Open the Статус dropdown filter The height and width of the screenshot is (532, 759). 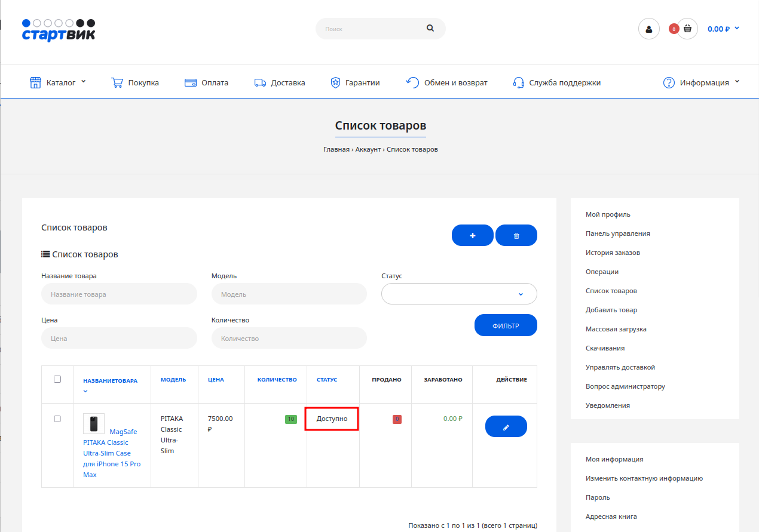click(x=459, y=294)
